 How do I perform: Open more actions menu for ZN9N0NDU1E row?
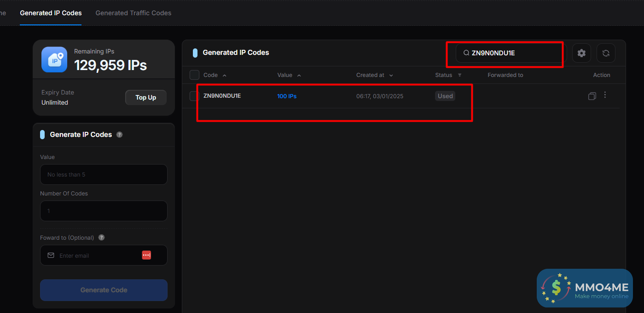coord(605,95)
